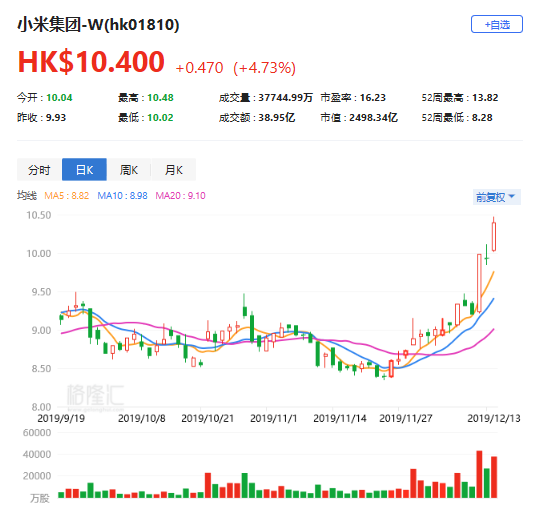This screenshot has width=540, height=509.
Task: Click the MA5 : 8.82 legend
Action: click(66, 196)
